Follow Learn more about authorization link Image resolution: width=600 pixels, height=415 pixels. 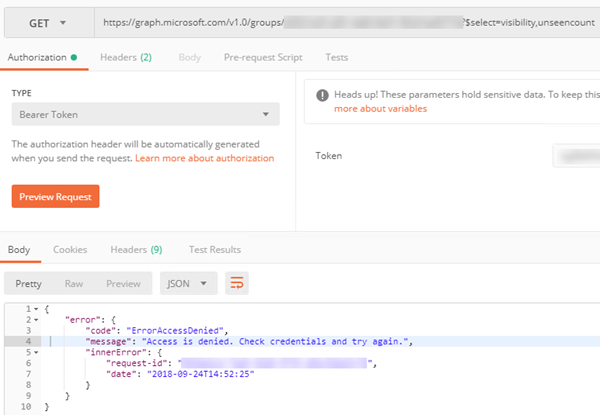[x=204, y=158]
